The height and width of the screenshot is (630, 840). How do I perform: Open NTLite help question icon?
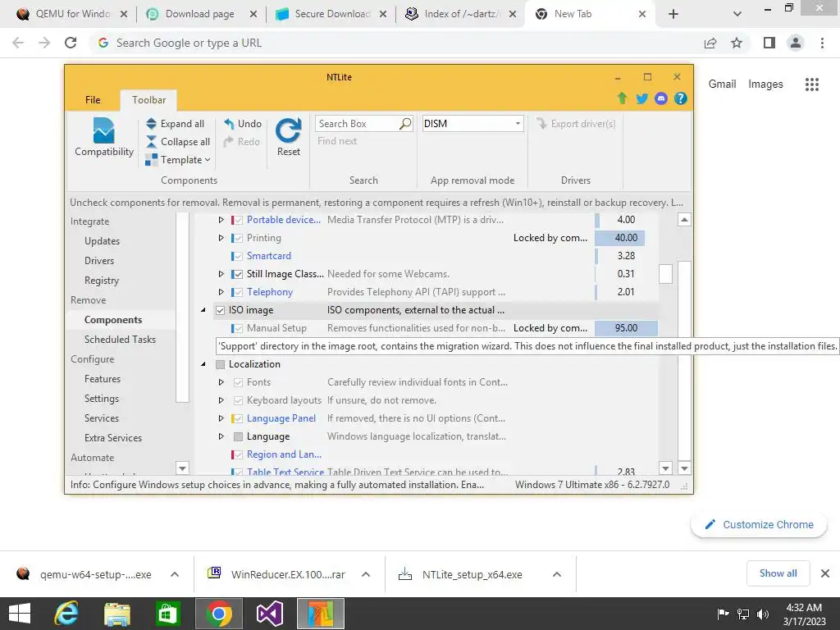point(680,98)
